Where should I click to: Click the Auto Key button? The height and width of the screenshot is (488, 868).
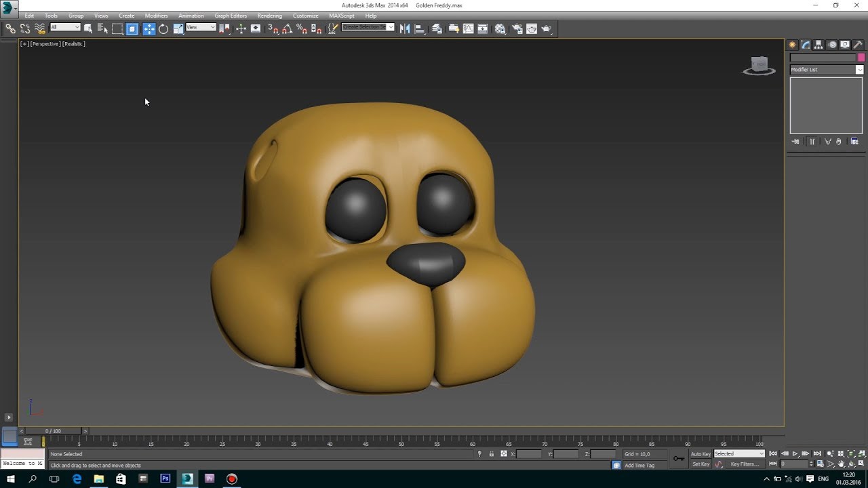(701, 453)
